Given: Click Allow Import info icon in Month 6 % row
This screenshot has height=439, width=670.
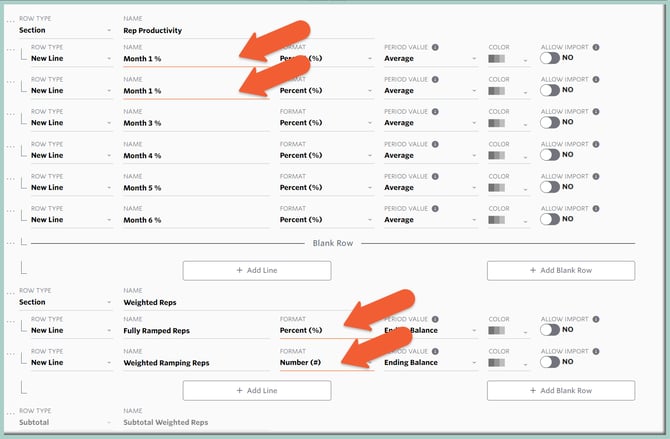Looking at the screenshot, I should 595,208.
